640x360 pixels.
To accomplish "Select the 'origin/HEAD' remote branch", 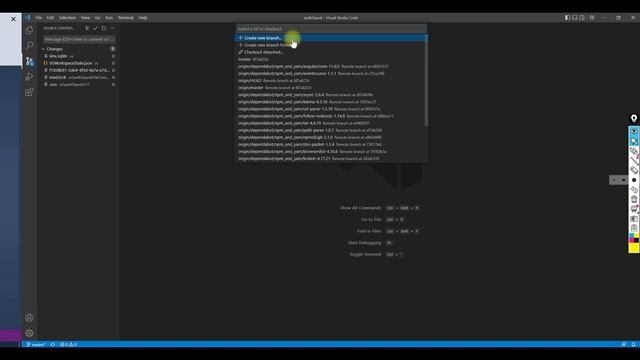I will pos(331,80).
